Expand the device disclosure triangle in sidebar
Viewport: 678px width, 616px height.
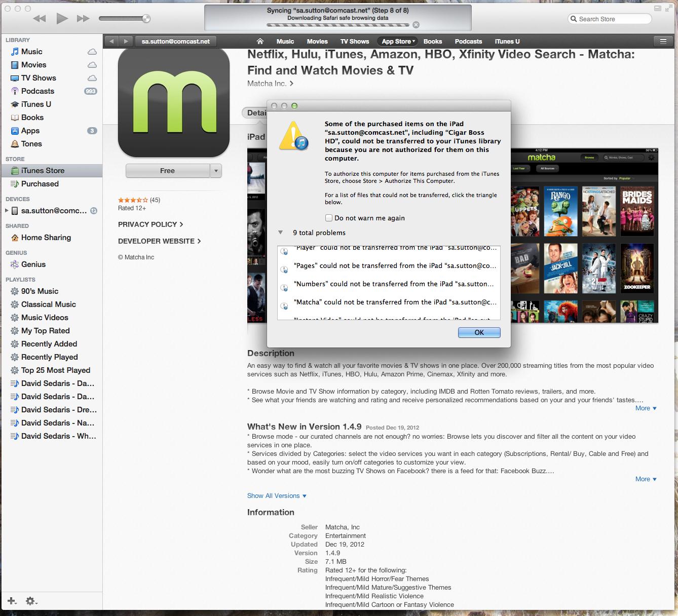click(7, 211)
